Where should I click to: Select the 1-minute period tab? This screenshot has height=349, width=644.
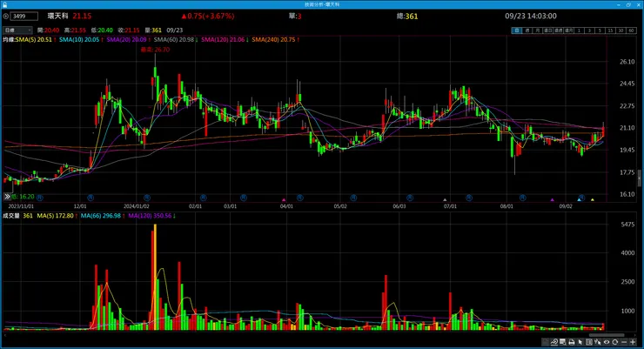click(579, 30)
